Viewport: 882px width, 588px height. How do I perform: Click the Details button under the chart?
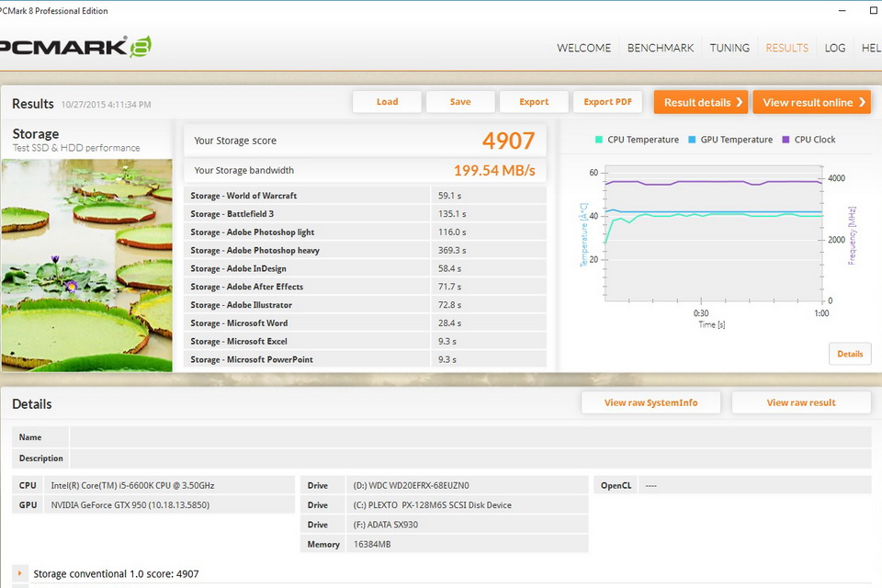[850, 354]
